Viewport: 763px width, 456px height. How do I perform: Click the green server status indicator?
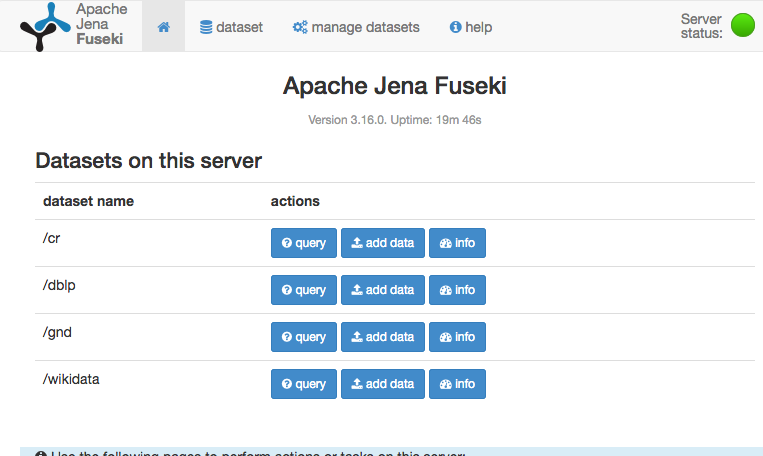742,26
